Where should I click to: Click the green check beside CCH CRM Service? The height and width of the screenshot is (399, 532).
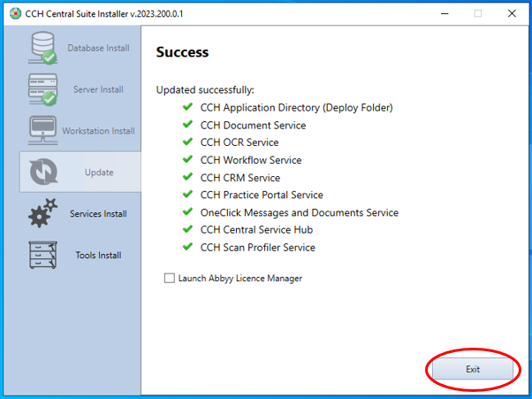(x=187, y=177)
